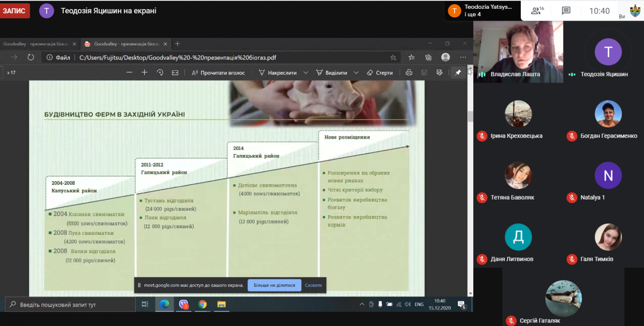The height and width of the screenshot is (326, 644).
Task: Click the PDF zoom in plus icon
Action: [x=144, y=73]
